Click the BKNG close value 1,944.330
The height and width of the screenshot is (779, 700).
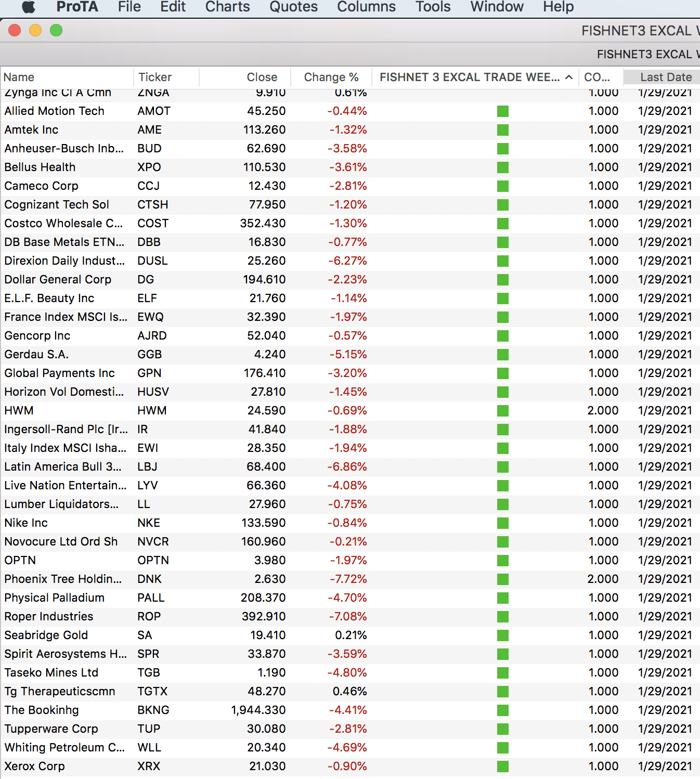258,710
